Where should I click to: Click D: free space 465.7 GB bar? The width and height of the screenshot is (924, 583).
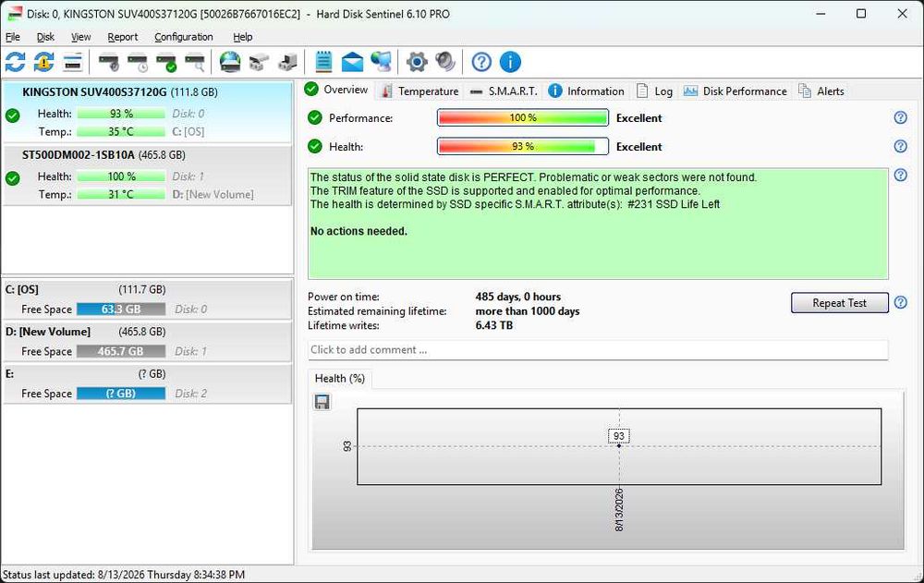[121, 351]
